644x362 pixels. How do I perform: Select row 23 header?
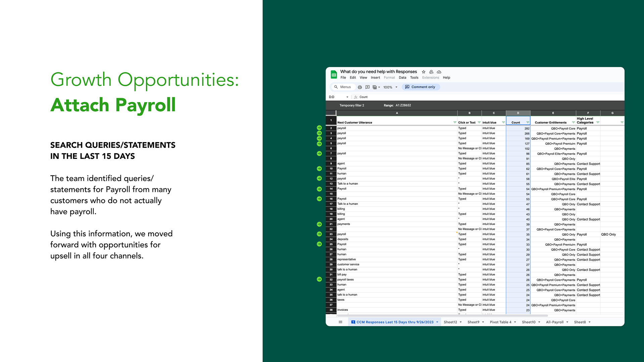tap(331, 234)
